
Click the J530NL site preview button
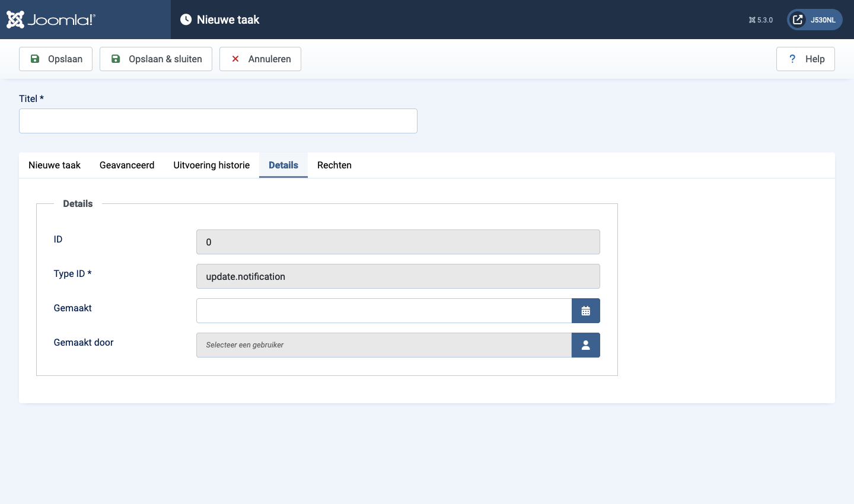pyautogui.click(x=814, y=20)
